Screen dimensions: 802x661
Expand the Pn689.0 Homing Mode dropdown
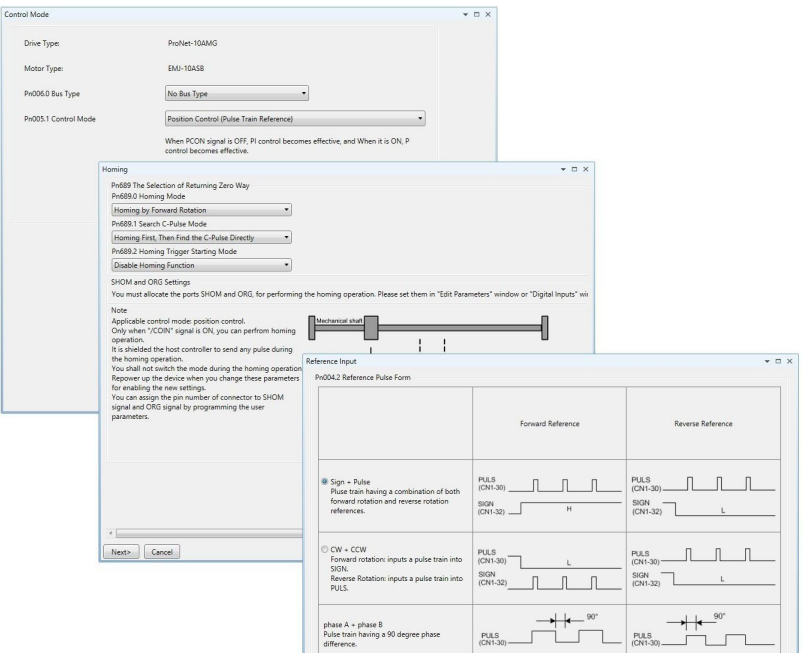pos(202,210)
